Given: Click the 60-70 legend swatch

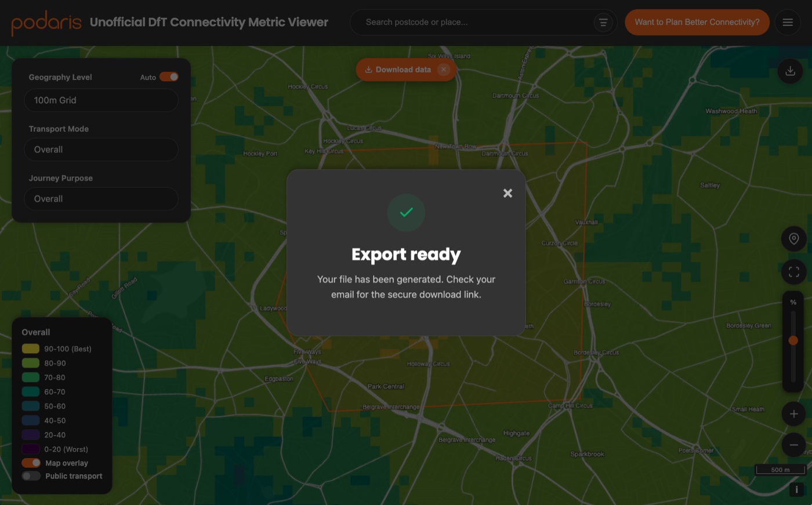Looking at the screenshot, I should pyautogui.click(x=31, y=392).
